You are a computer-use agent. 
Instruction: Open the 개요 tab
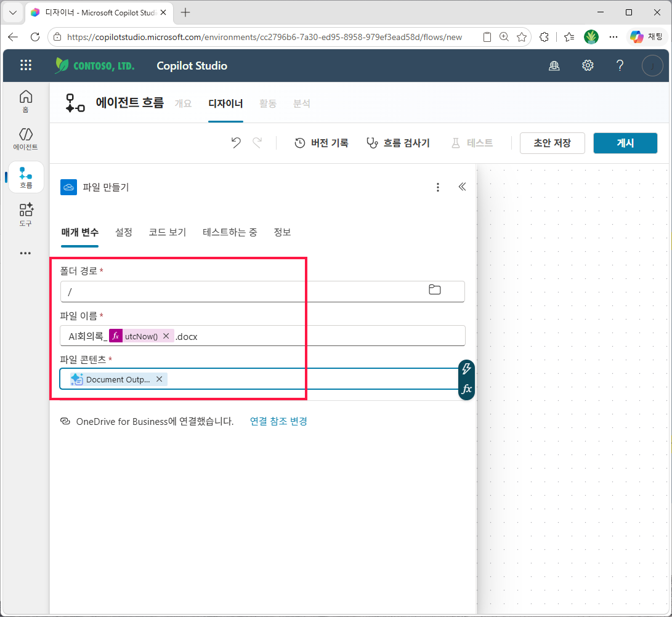click(183, 103)
